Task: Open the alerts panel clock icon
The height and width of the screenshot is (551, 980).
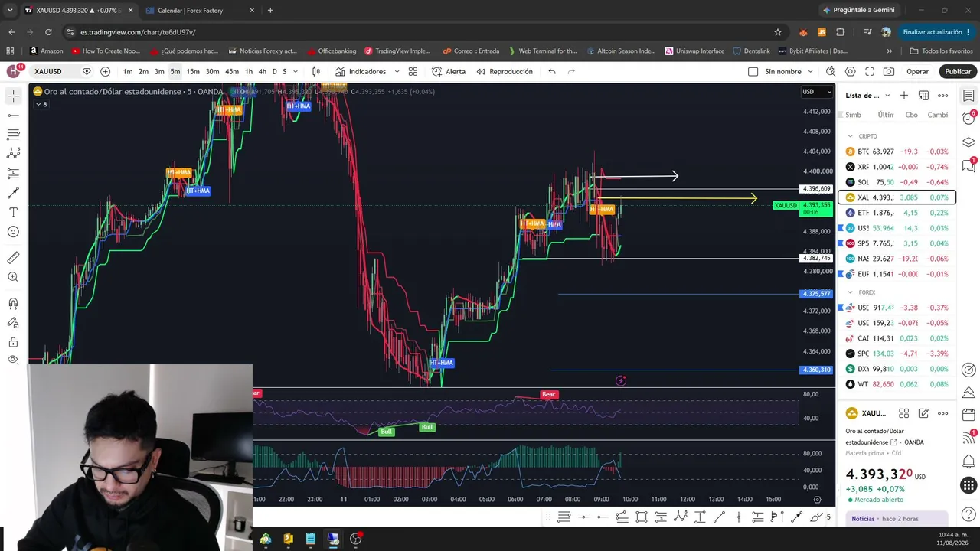Action: pyautogui.click(x=969, y=119)
